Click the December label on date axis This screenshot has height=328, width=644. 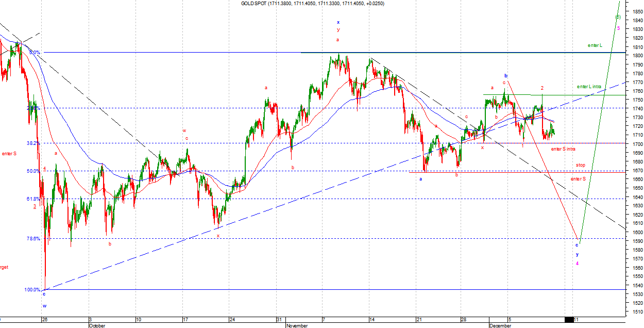pos(500,326)
